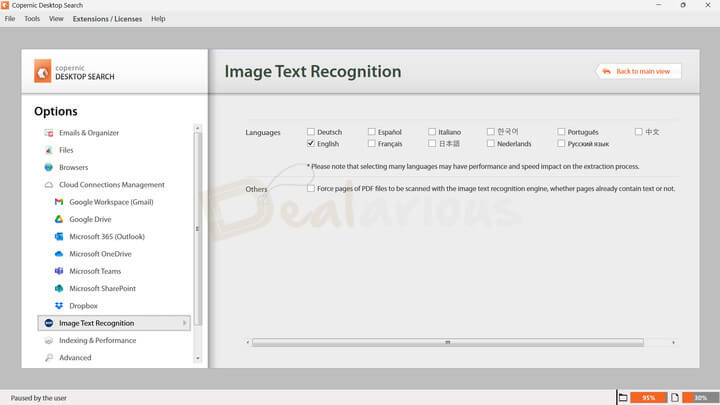Click the Microsoft OneDrive cloud icon
Screen dimensions: 720x405
[x=59, y=254]
